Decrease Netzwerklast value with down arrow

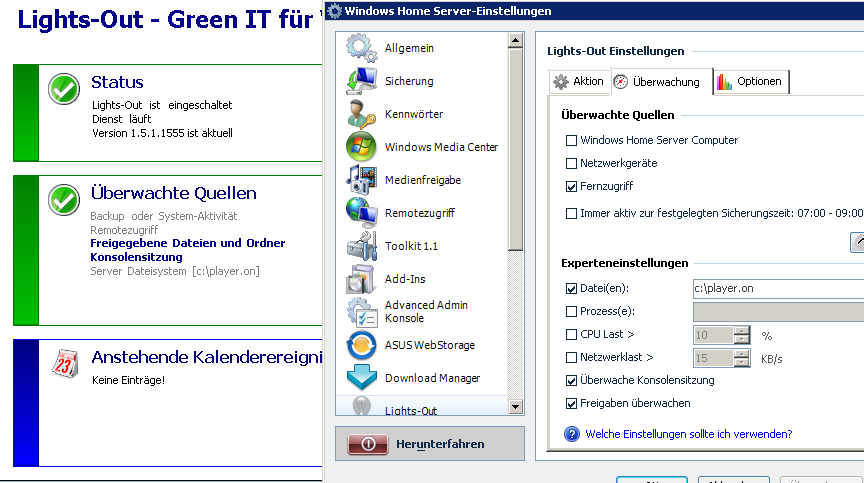pos(741,362)
